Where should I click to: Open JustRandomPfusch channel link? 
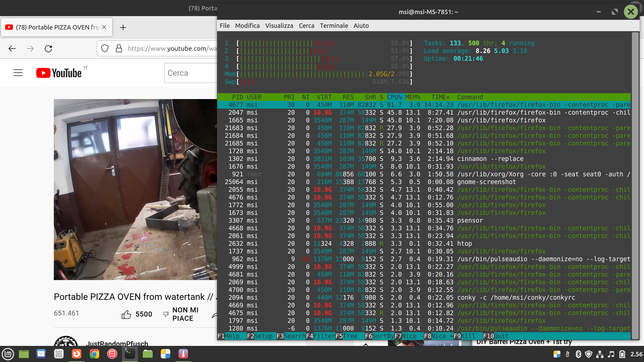click(117, 344)
